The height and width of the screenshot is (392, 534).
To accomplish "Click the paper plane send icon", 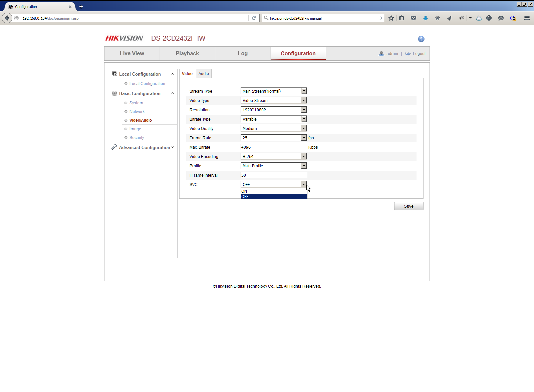I will (449, 18).
